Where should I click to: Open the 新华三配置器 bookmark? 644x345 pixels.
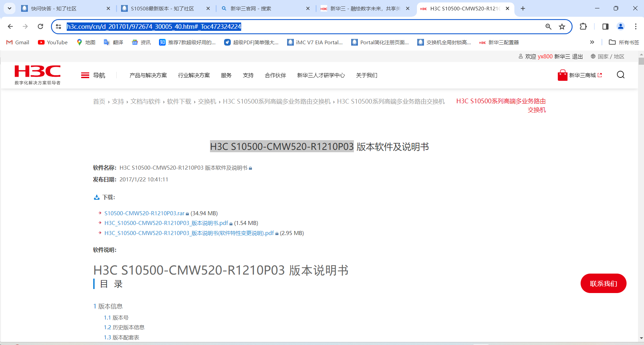499,42
